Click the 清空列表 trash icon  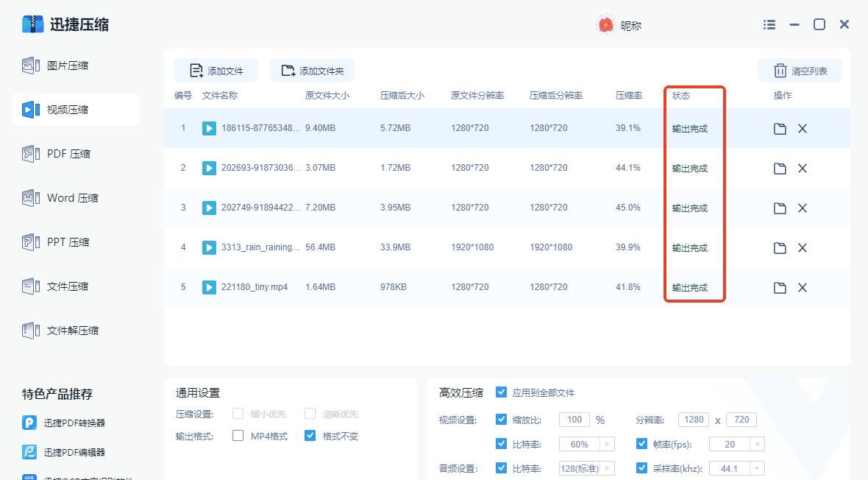[780, 71]
